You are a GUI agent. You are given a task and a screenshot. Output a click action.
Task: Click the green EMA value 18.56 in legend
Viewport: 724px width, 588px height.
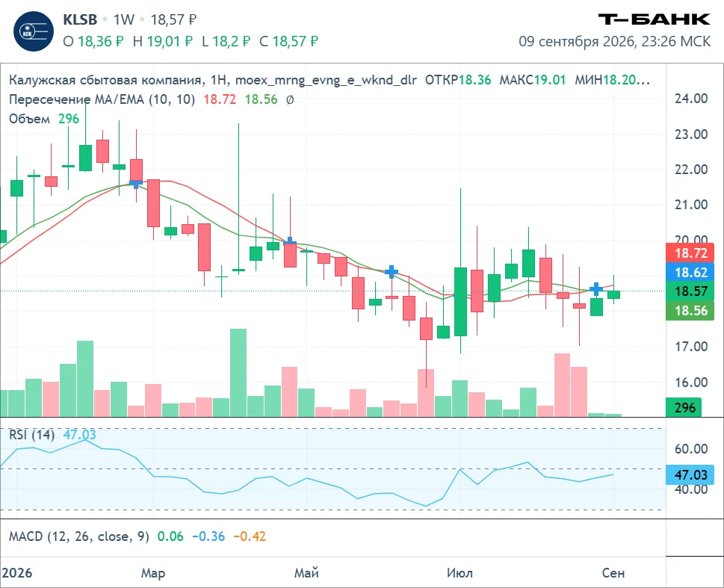pyautogui.click(x=261, y=99)
